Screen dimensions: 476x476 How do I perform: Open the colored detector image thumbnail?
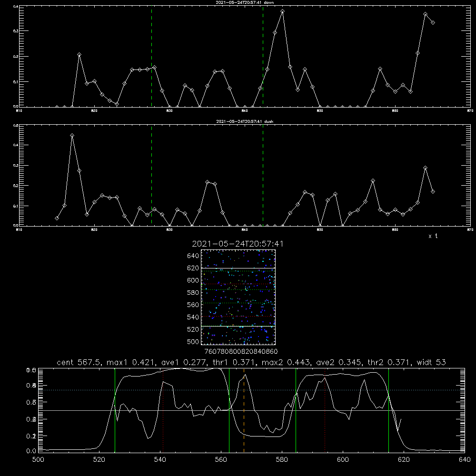click(x=238, y=297)
